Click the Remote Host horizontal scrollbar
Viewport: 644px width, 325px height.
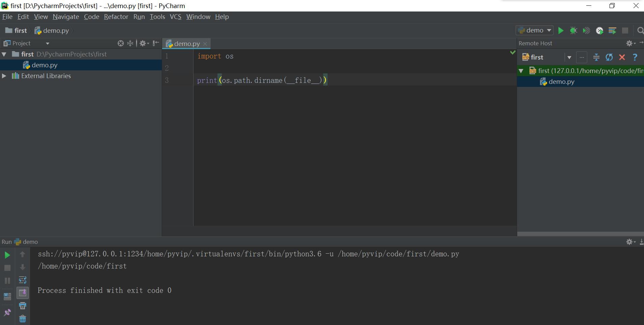[581, 234]
